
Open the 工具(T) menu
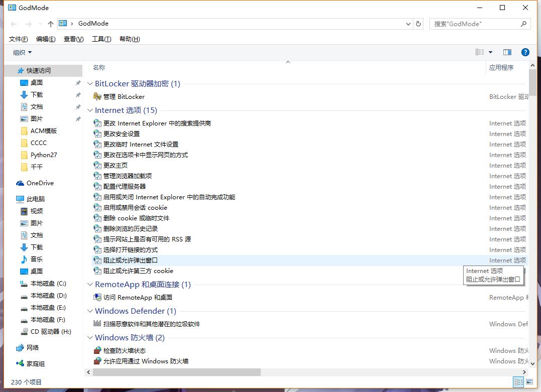coord(101,39)
